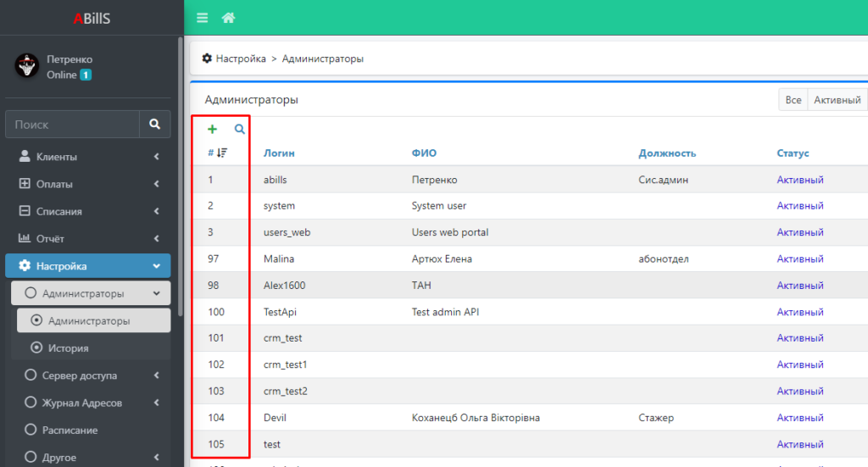Click the gear icon in the breadcrumb
The image size is (868, 467).
point(207,58)
